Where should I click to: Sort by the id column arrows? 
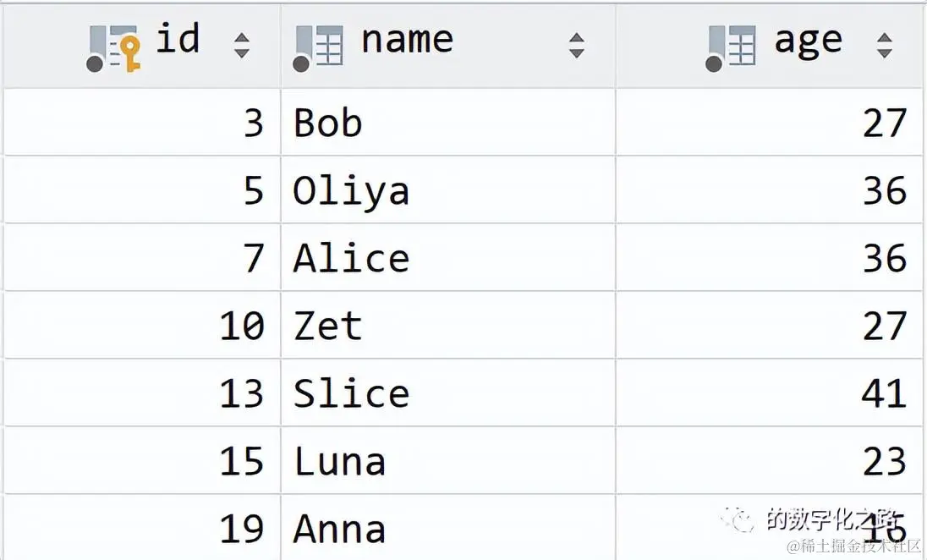pyautogui.click(x=241, y=46)
